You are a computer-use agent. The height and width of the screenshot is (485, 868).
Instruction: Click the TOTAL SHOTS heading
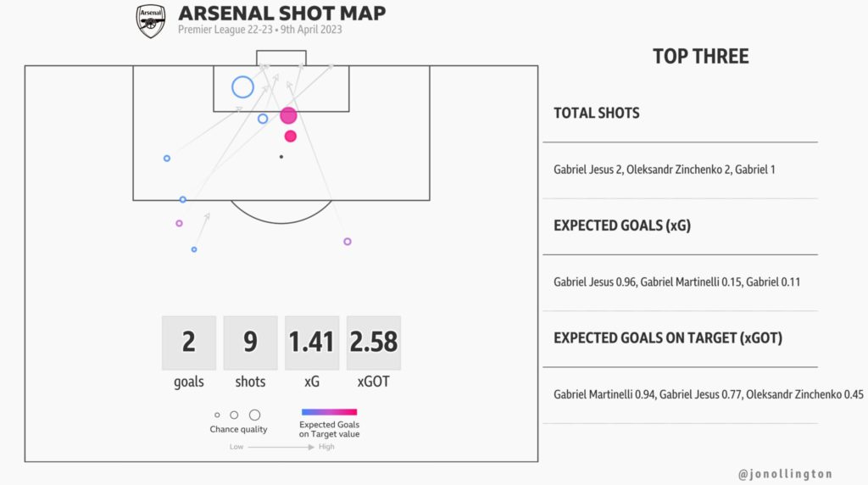point(597,113)
